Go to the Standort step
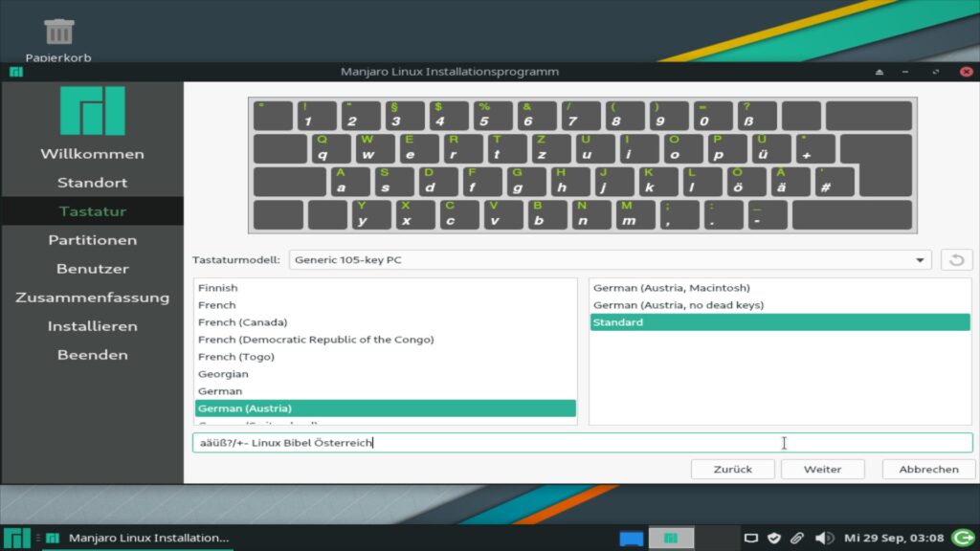 tap(93, 183)
